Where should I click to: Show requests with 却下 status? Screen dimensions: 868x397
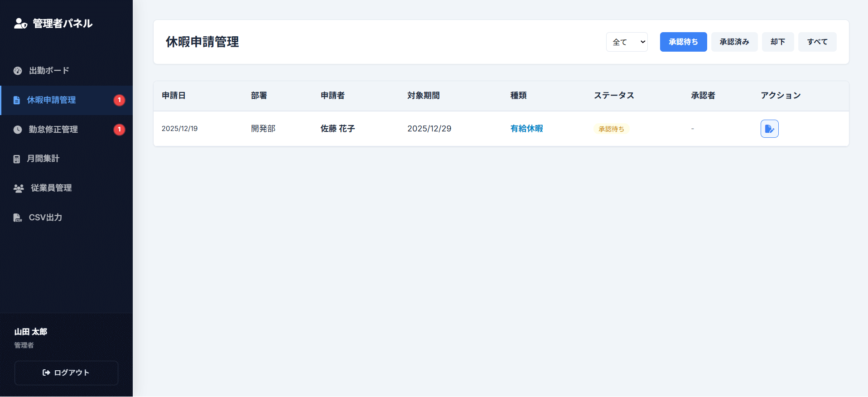[777, 42]
